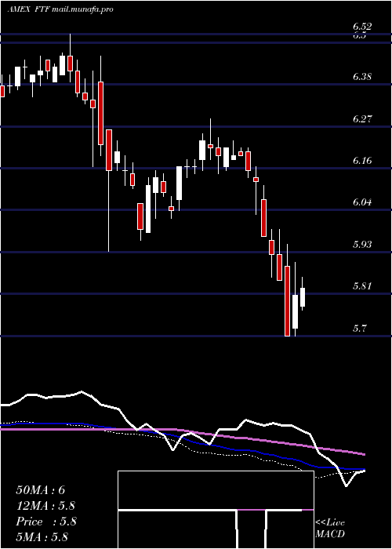
Task: Click the <<Live MACD label
Action: coord(330,529)
